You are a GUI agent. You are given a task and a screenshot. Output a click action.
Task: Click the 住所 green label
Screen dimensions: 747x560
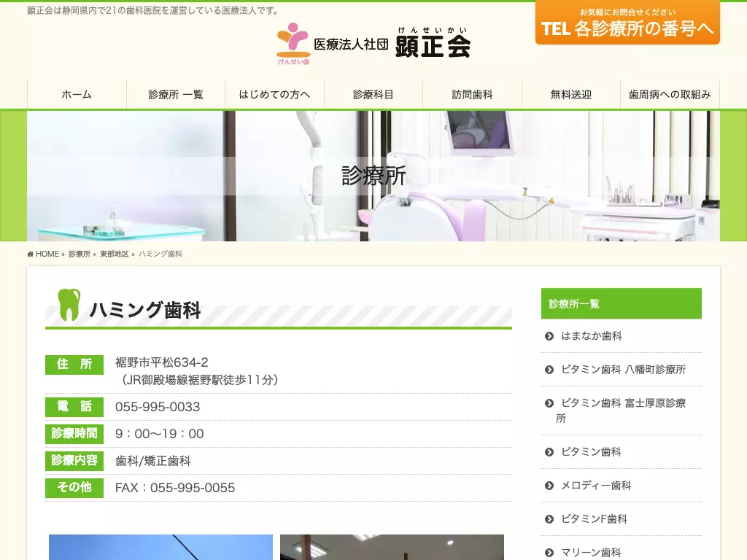pyautogui.click(x=74, y=365)
